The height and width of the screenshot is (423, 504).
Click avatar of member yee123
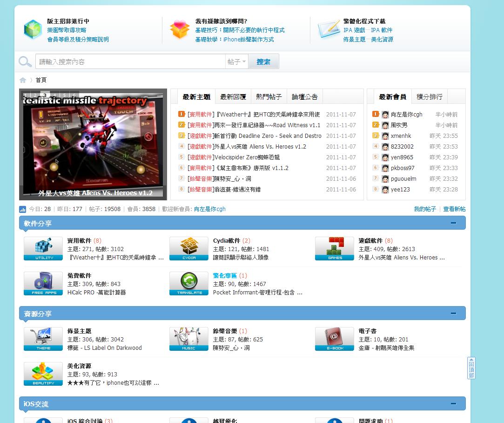385,190
